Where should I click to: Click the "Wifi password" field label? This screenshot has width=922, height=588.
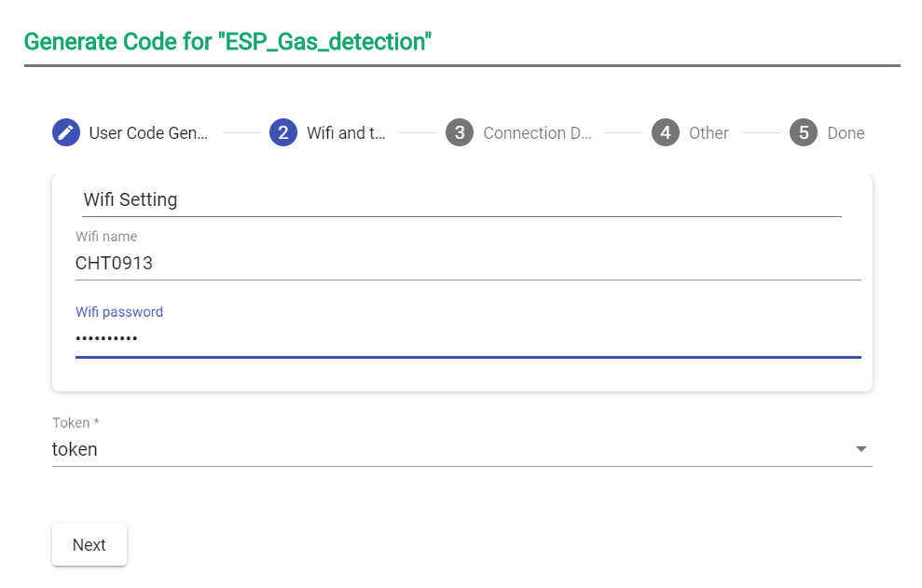(119, 312)
